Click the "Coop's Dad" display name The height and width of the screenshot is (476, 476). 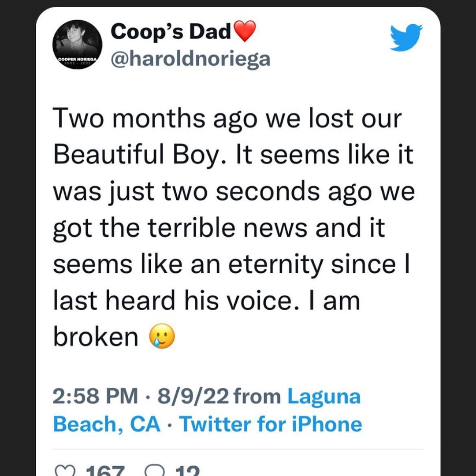171,32
